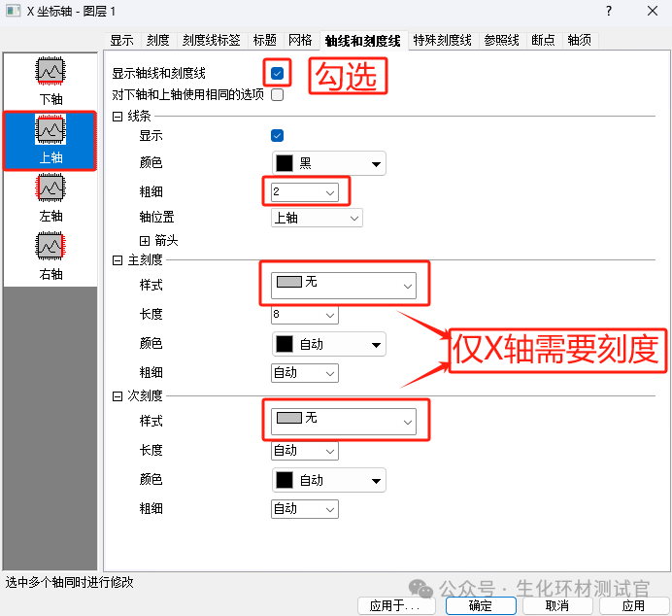Close the X 坐标轴 dialog
The image size is (672, 616).
pos(653,11)
